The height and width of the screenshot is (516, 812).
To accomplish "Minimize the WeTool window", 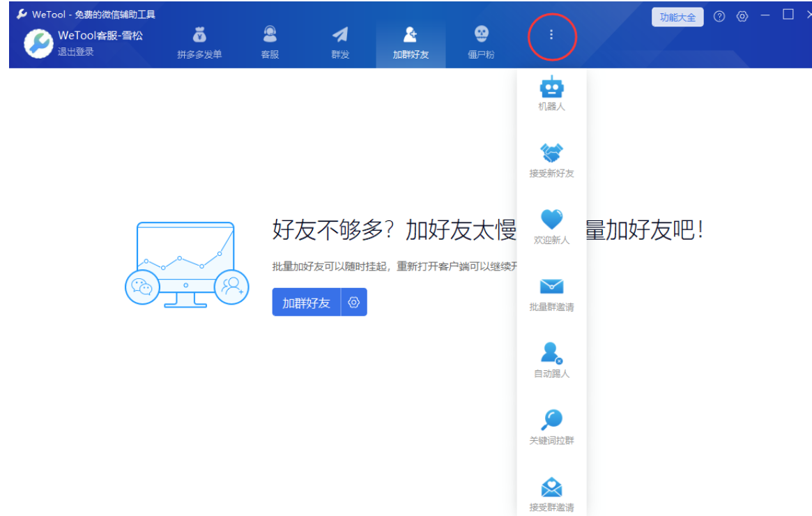I will [x=765, y=15].
